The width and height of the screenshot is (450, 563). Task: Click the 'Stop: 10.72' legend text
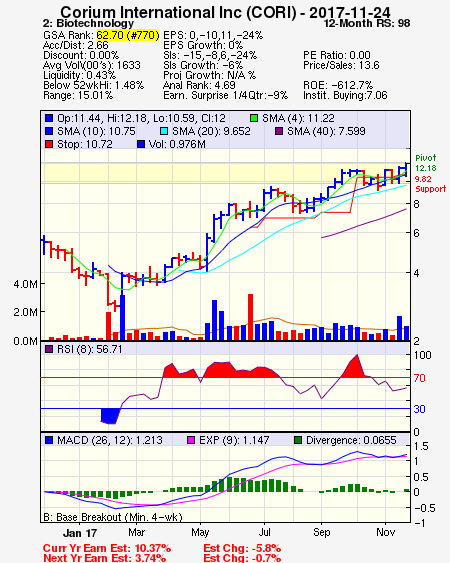85,144
